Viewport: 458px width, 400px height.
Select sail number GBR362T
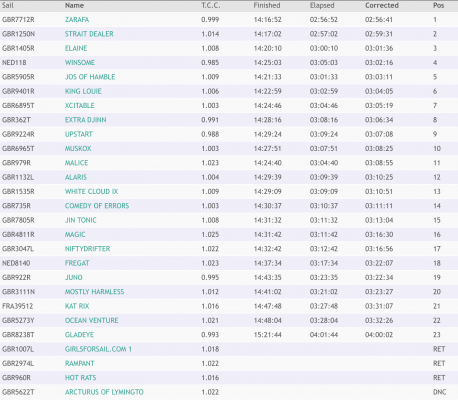click(x=16, y=120)
